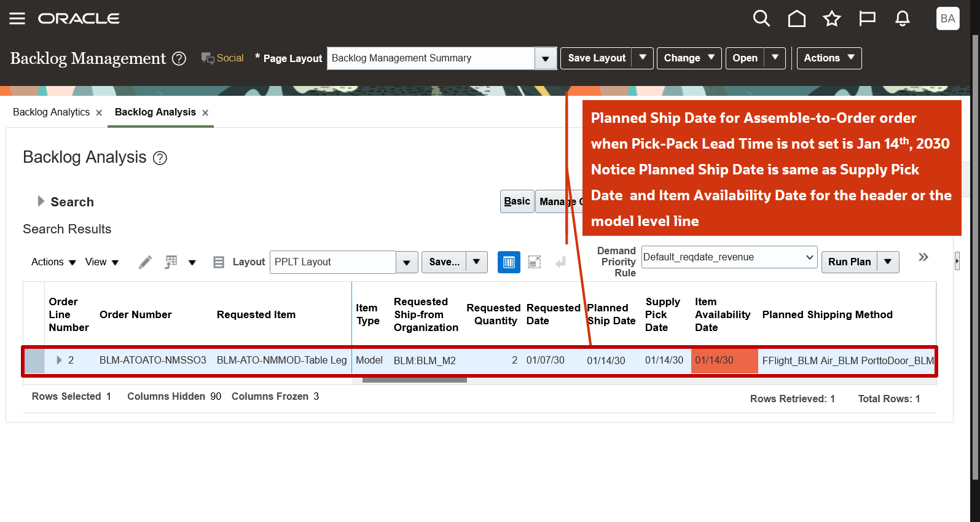
Task: Expand the Save... options arrow
Action: tap(477, 262)
